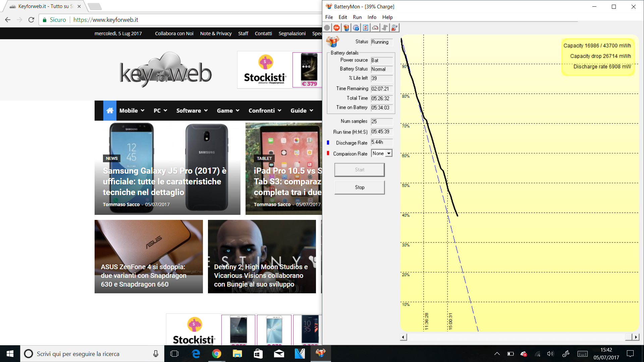This screenshot has width=644, height=362.
Task: Open battery information via battery toolbar icon
Action: (x=346, y=28)
